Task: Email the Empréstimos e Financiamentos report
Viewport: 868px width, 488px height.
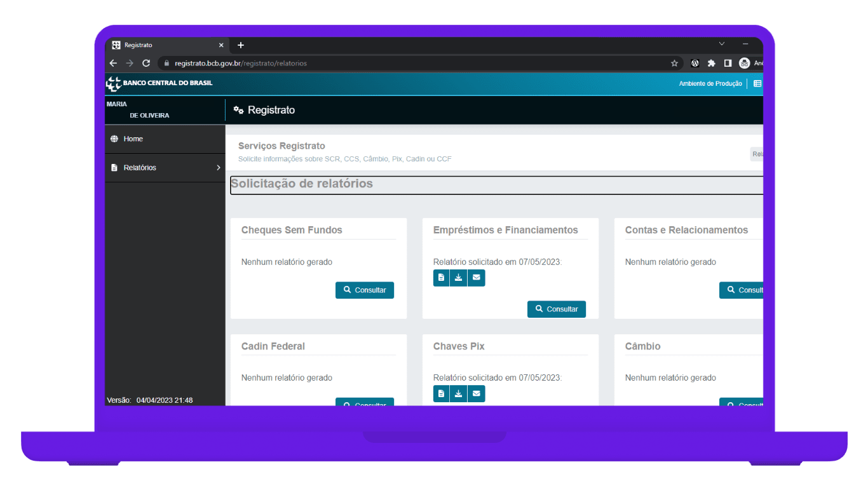Action: 476,278
